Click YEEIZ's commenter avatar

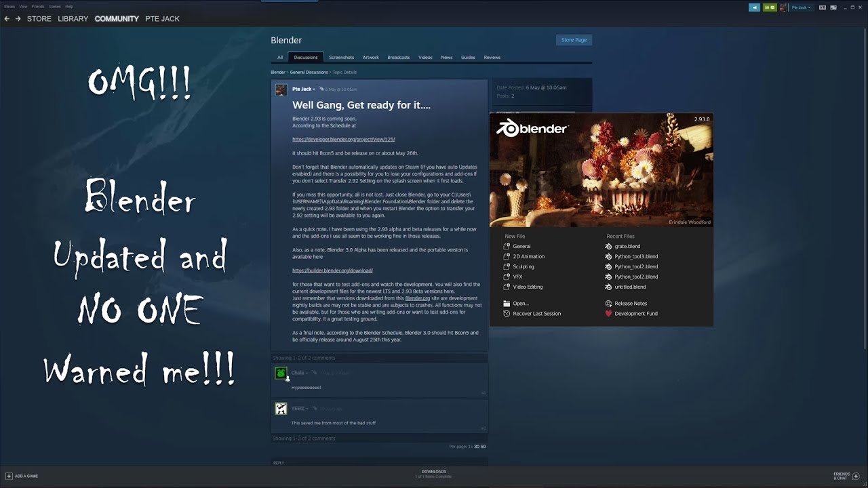pyautogui.click(x=281, y=409)
